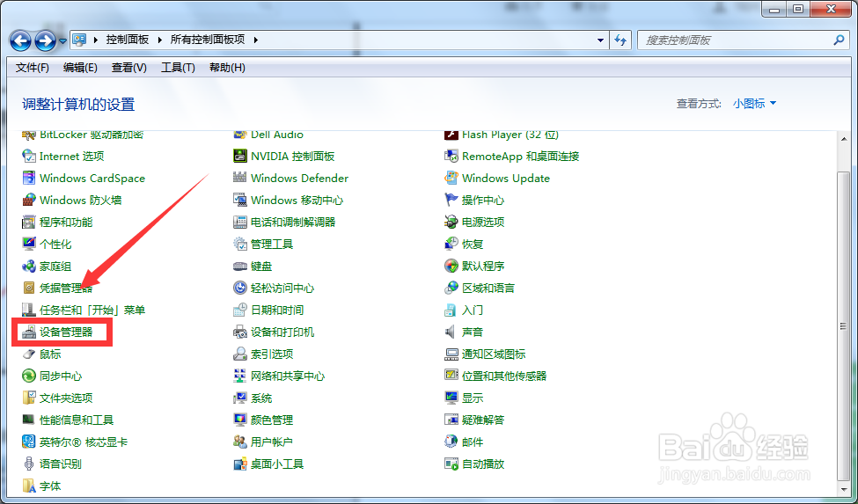The height and width of the screenshot is (504, 858).
Task: Click the scrollbar up arrow
Action: point(844,139)
